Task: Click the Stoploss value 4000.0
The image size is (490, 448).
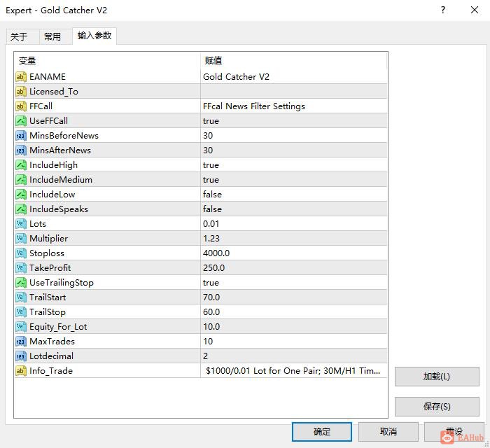Action: pyautogui.click(x=216, y=253)
